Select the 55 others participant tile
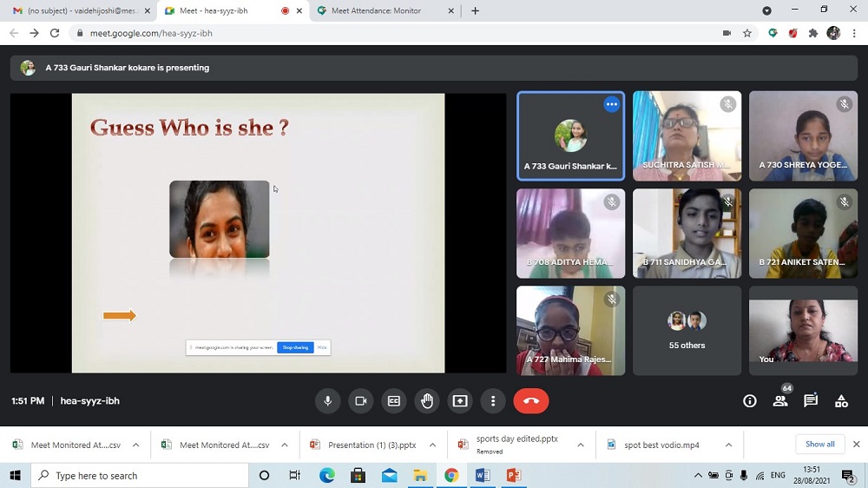The width and height of the screenshot is (868, 488). (x=687, y=331)
